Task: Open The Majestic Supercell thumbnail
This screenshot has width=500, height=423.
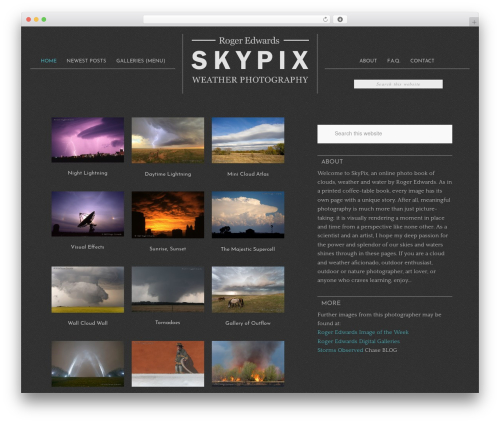Action: 248,215
